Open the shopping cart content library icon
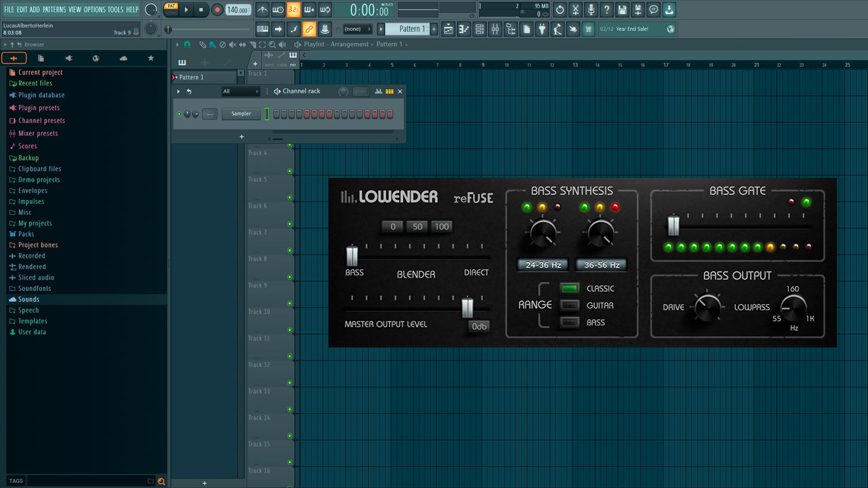Viewport: 868px width, 488px height. [x=588, y=29]
